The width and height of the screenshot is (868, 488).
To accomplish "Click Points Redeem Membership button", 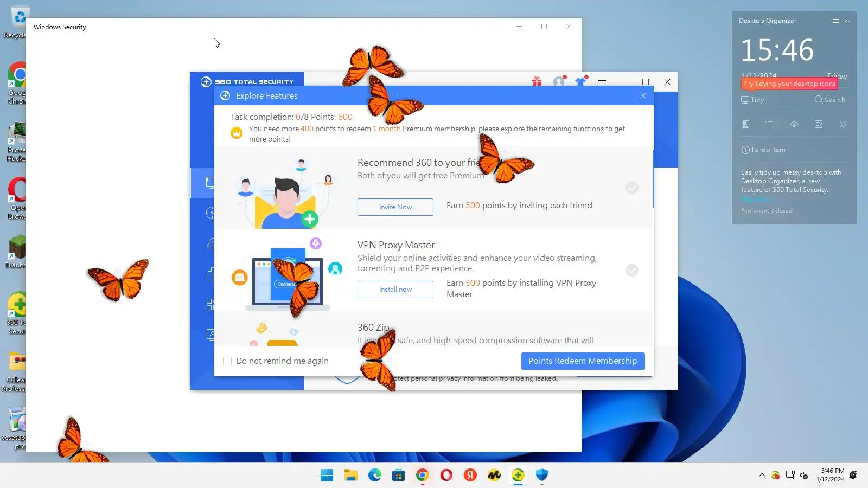I will point(583,361).
